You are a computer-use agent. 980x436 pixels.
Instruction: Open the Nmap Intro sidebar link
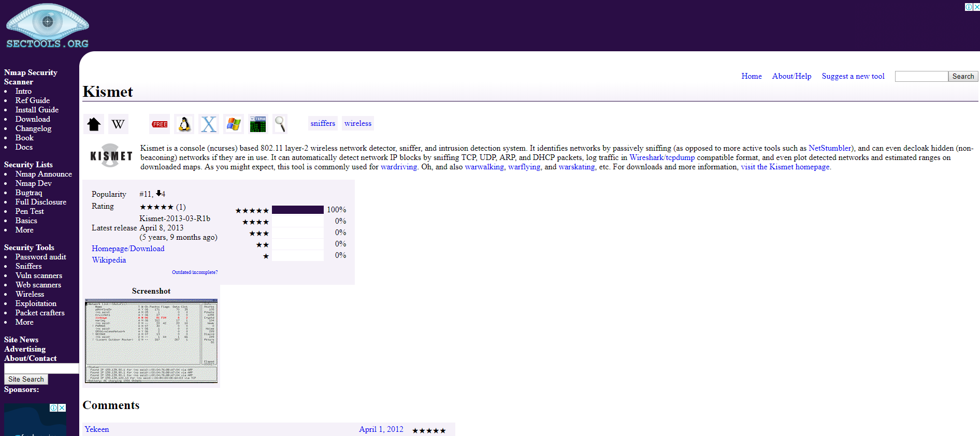tap(23, 91)
